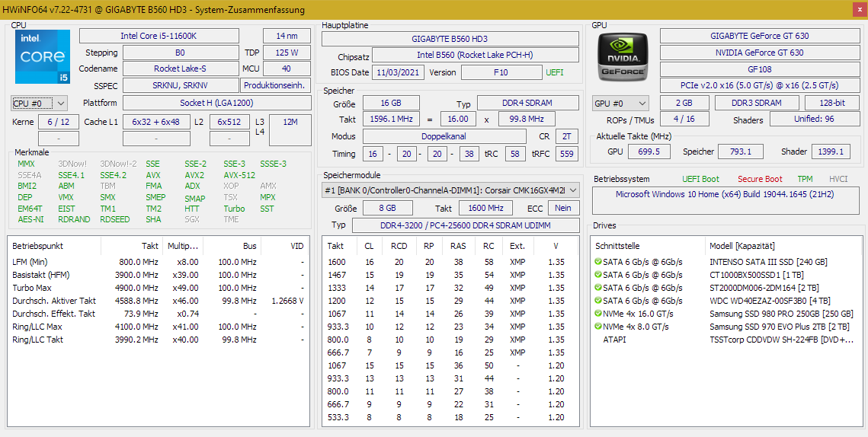Image resolution: width=868 pixels, height=437 pixels.
Task: Click the Intel Core i5-11600K name field
Action: point(159,36)
